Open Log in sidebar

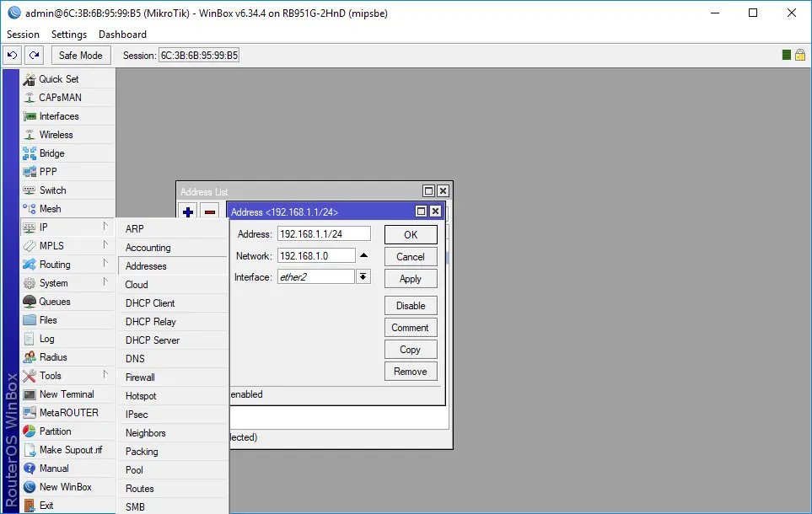click(x=67, y=339)
